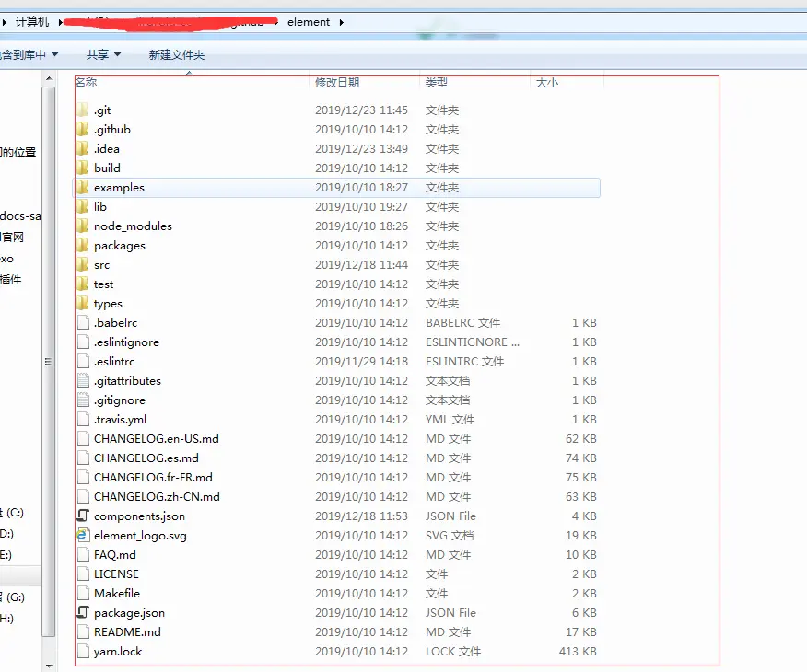
Task: Click 新建文件夹 button
Action: [177, 54]
